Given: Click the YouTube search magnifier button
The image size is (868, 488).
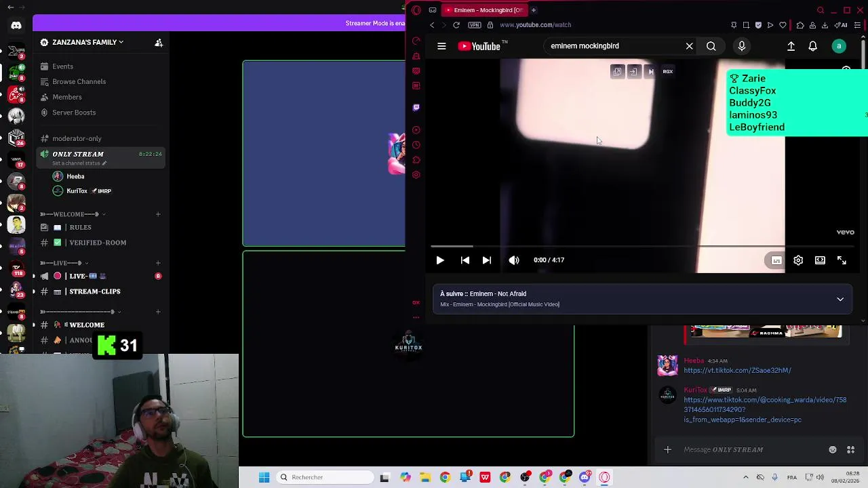Looking at the screenshot, I should tap(711, 46).
